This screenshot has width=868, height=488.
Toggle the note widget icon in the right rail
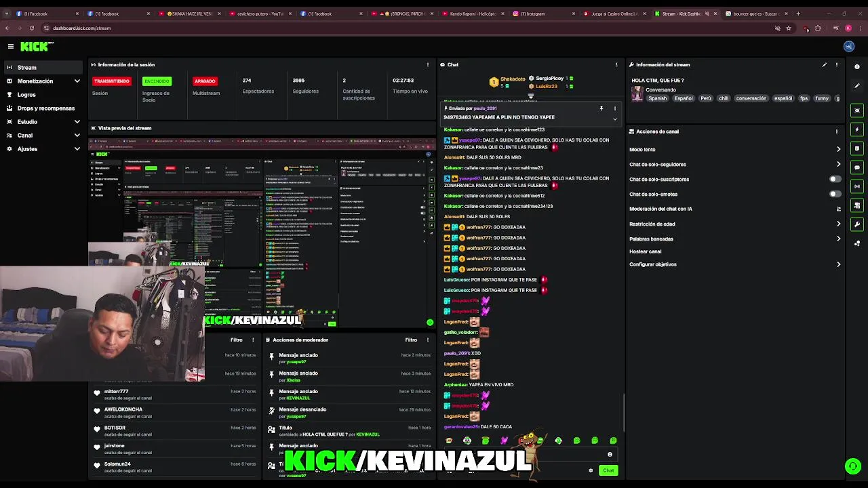click(857, 148)
